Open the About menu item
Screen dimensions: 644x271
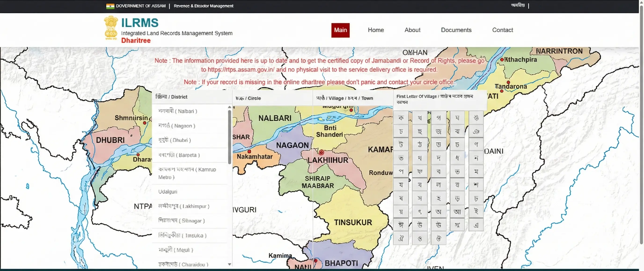[412, 30]
